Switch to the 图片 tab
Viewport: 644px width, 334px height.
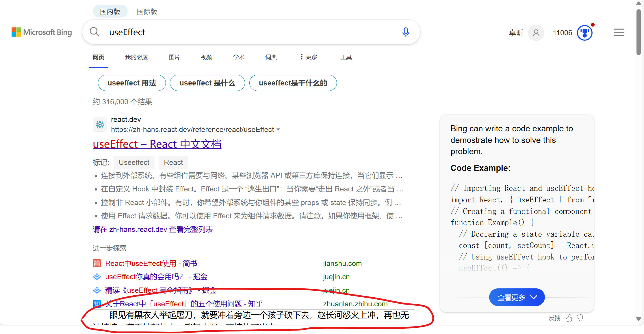coord(174,57)
